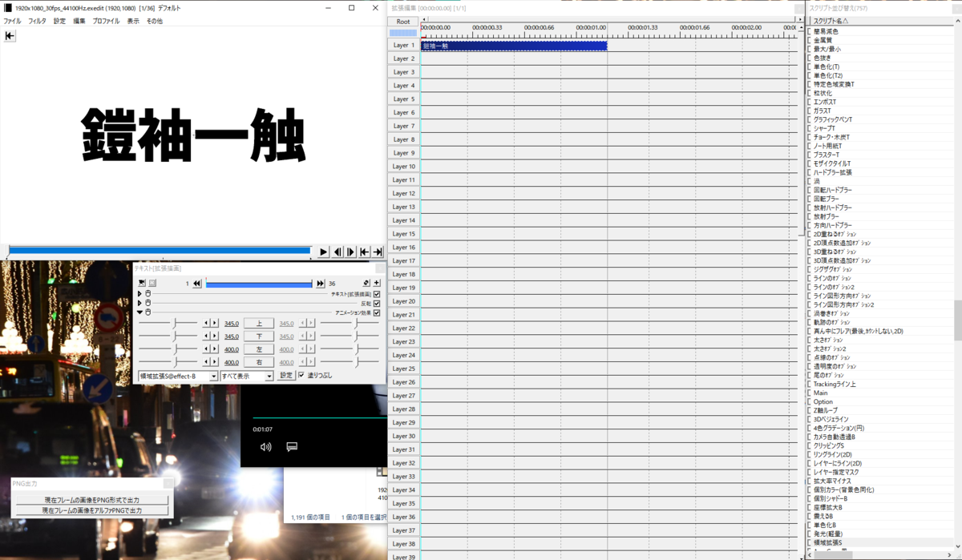Click 現在フレームの画像をアルファPNGで出力 button
962x560 pixels.
(x=91, y=510)
